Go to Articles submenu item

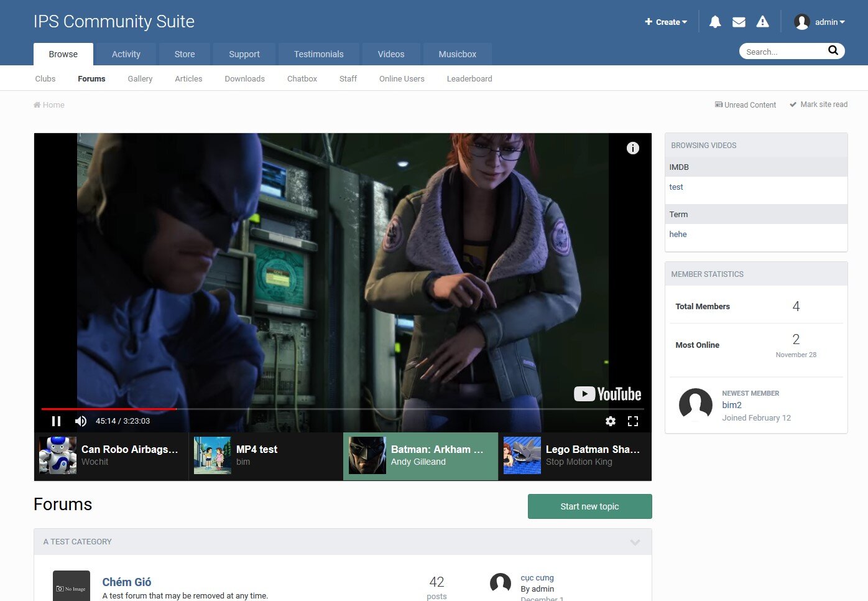pos(188,78)
